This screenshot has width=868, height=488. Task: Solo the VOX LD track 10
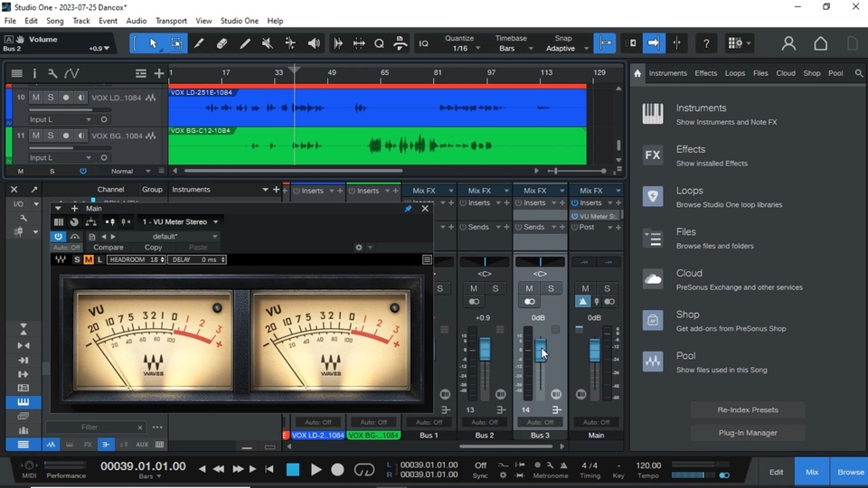[x=51, y=98]
